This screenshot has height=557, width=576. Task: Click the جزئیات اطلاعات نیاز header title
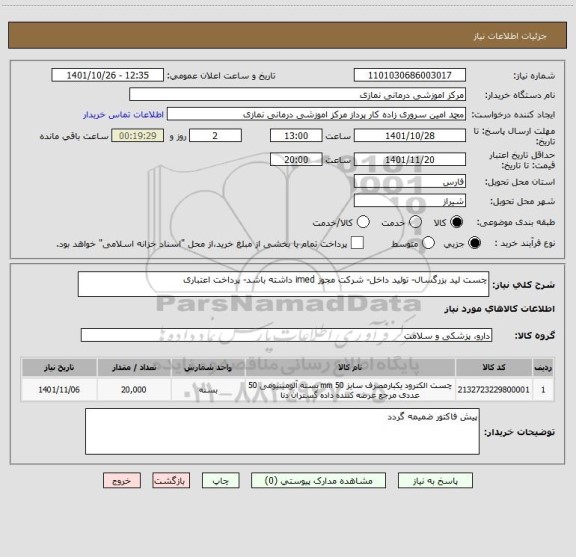[x=510, y=36]
